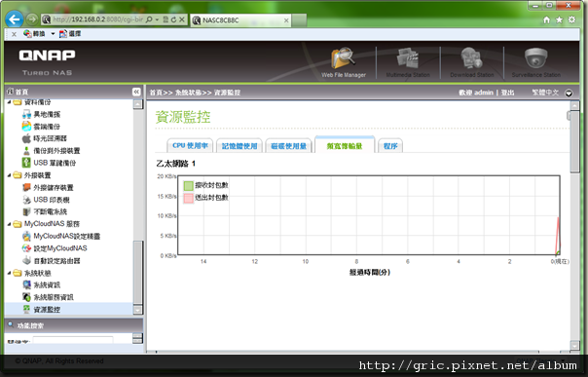Click the 選擇 toolbar button

pyautogui.click(x=70, y=34)
